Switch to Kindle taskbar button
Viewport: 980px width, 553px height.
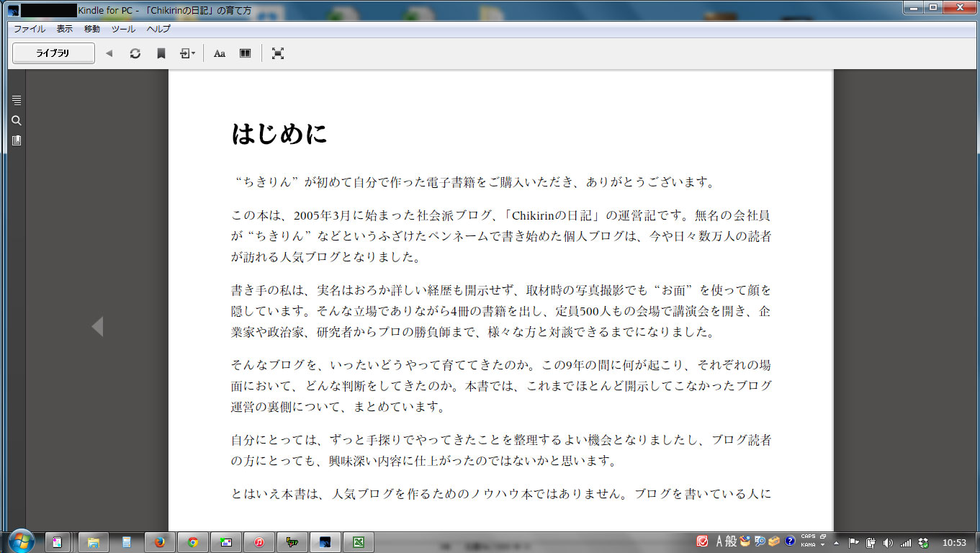click(x=325, y=542)
